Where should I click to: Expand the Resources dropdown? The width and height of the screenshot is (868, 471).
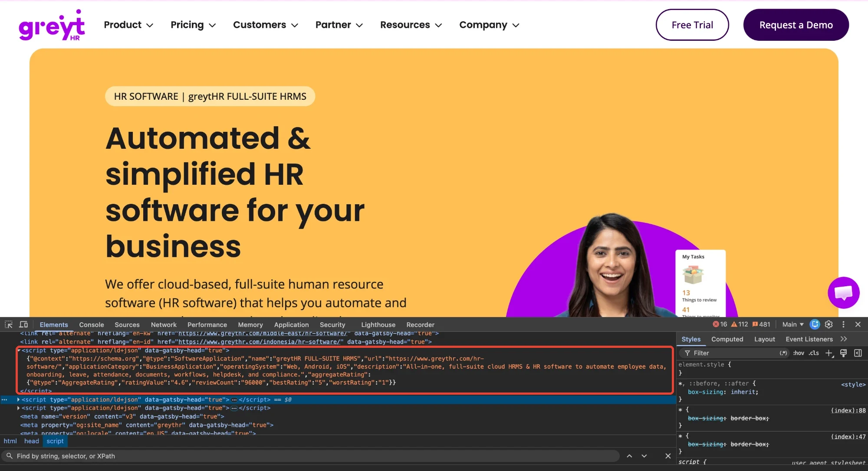pyautogui.click(x=411, y=25)
